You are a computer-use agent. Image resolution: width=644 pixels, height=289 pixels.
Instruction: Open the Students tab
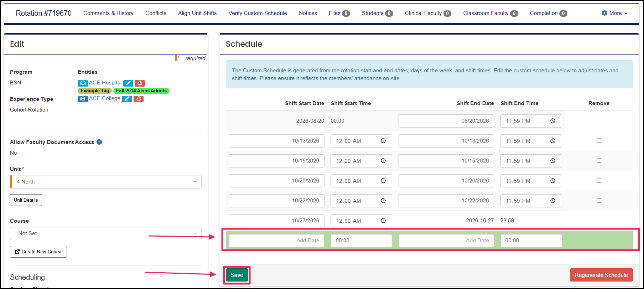click(377, 13)
